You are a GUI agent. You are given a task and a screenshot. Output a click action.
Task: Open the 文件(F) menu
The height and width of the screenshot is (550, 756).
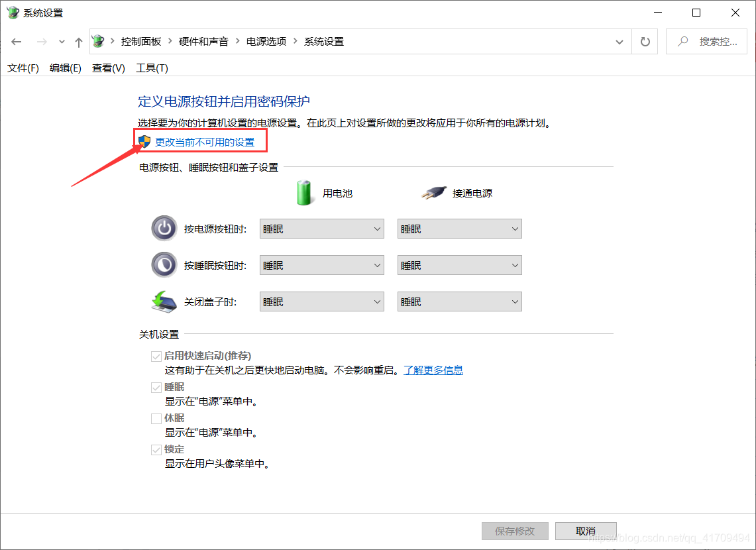23,68
